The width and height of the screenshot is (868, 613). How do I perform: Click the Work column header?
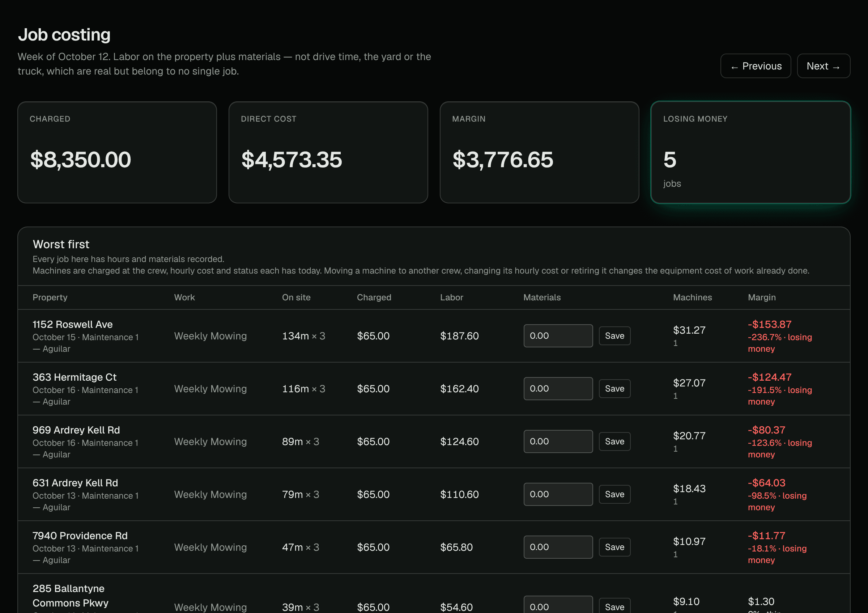(184, 297)
